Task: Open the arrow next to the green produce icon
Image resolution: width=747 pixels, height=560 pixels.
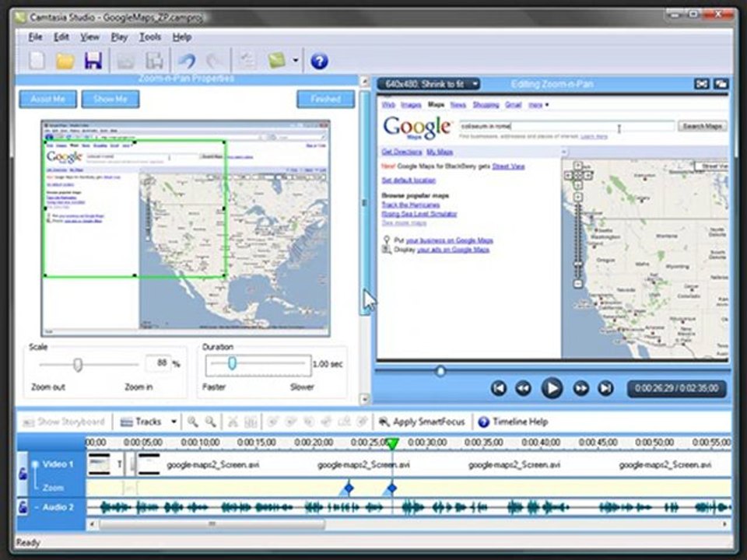Action: [296, 61]
